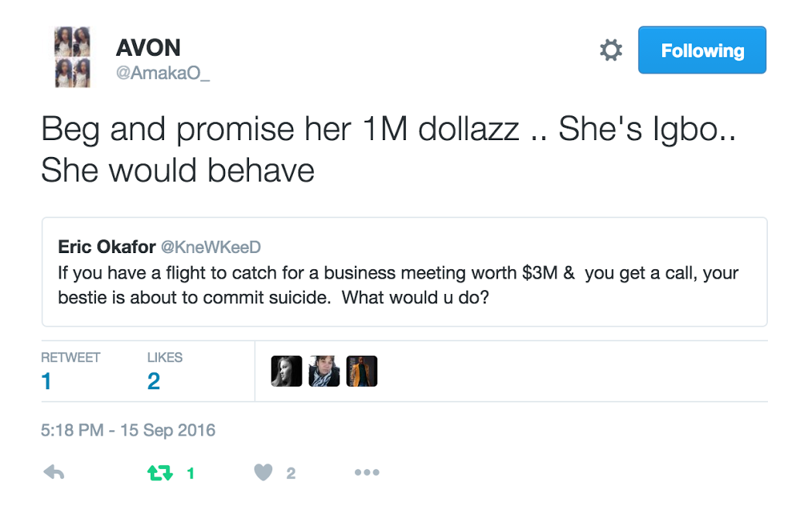
Task: Open the quoted tweet text box
Action: point(404,285)
